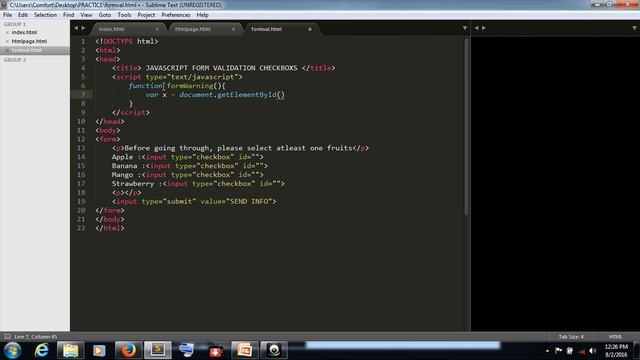Select Sublime Text in the taskbar
This screenshot has width=640, height=360.
[x=158, y=351]
